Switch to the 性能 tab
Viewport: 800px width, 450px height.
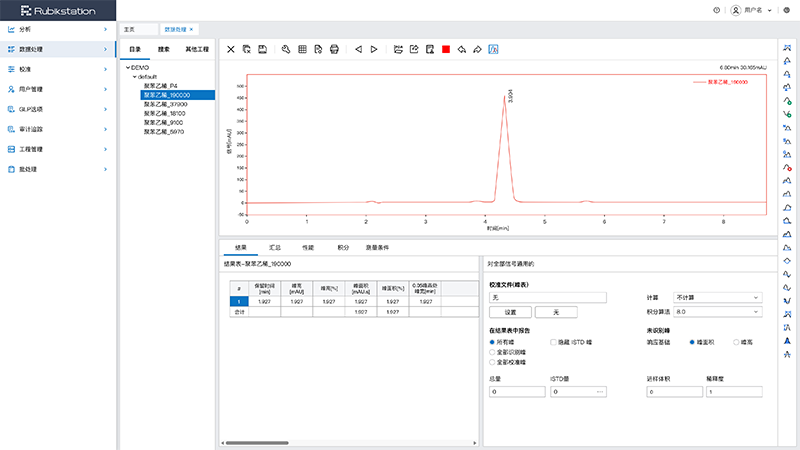pyautogui.click(x=307, y=246)
